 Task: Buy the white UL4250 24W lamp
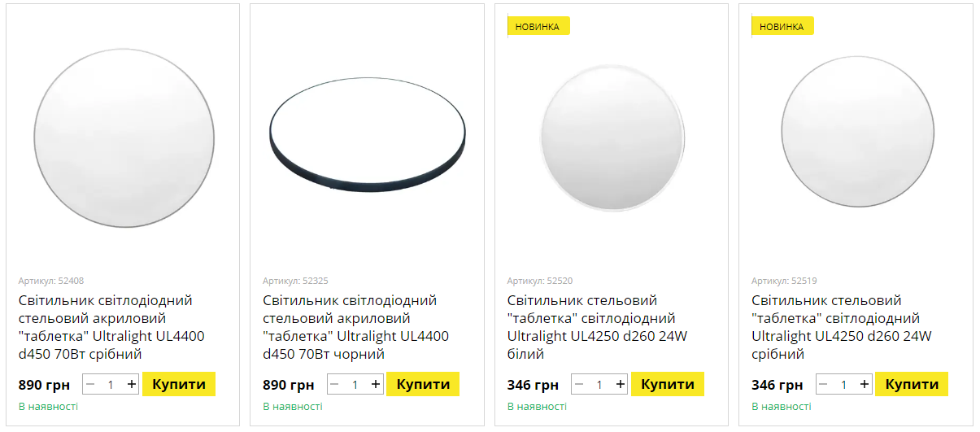tap(668, 385)
